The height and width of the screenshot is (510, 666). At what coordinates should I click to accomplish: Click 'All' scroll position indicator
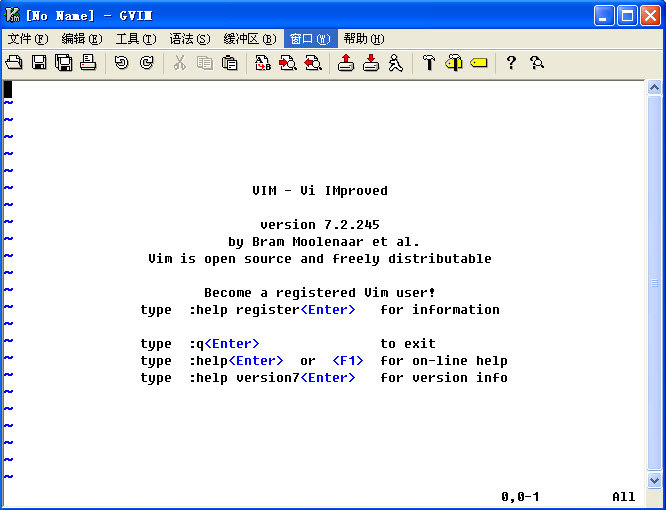pos(624,496)
